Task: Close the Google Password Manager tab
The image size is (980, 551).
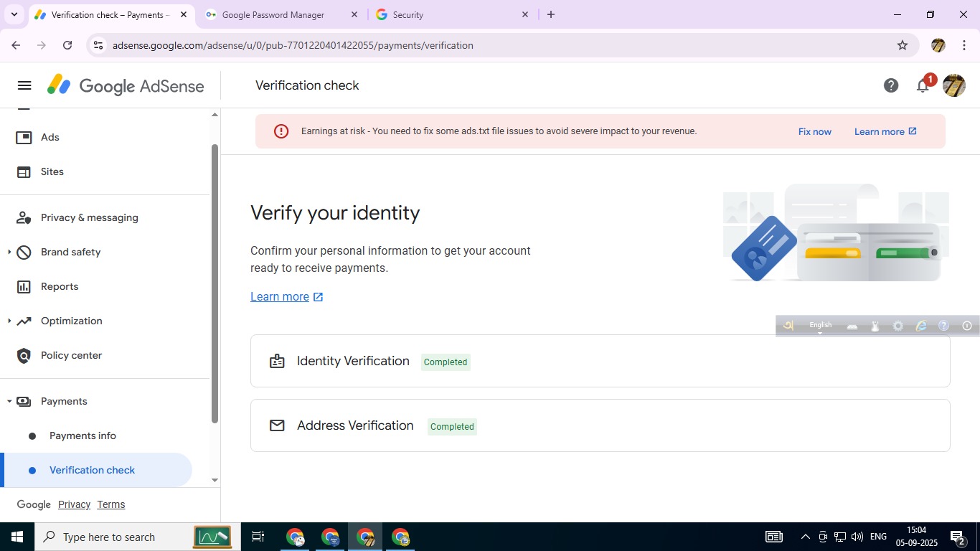Action: tap(354, 14)
